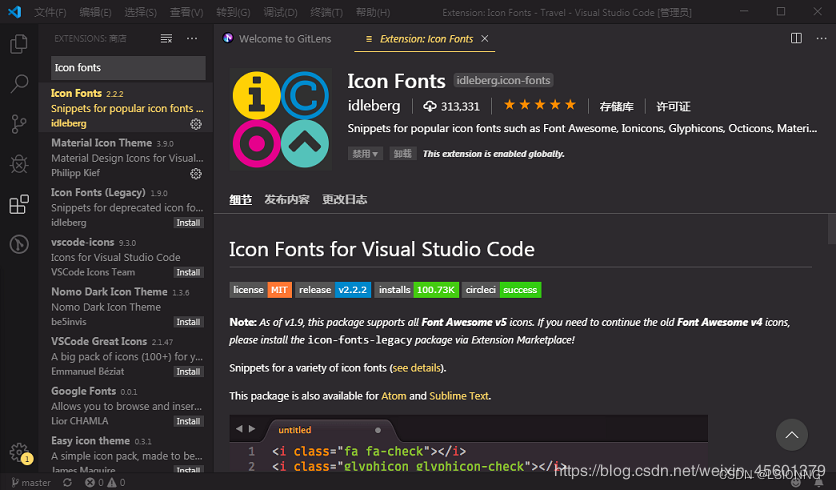
Task: Click the release v2.2.2 badge
Action: tap(333, 290)
